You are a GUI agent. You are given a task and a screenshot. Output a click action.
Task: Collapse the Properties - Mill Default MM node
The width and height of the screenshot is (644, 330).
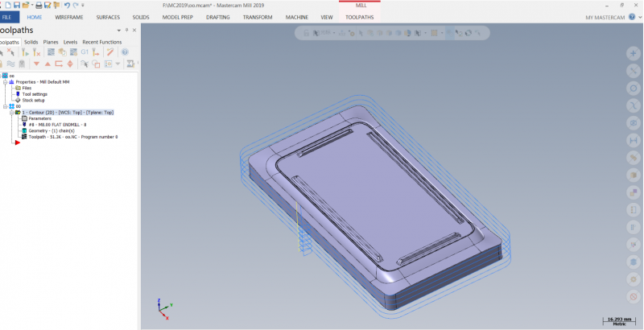5,82
